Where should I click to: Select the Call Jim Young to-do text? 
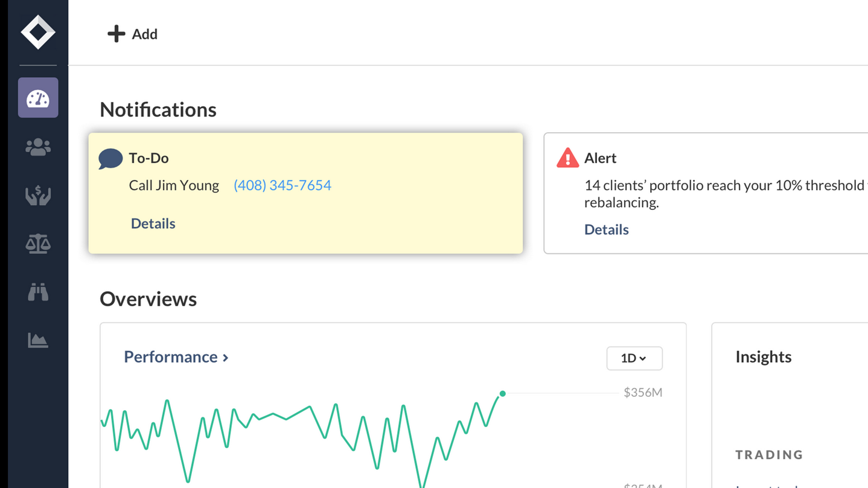pos(174,185)
